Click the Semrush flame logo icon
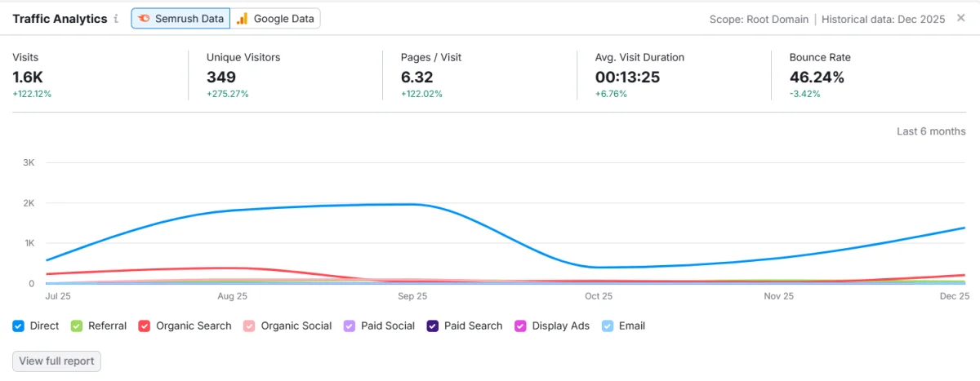980x381 pixels. click(144, 19)
